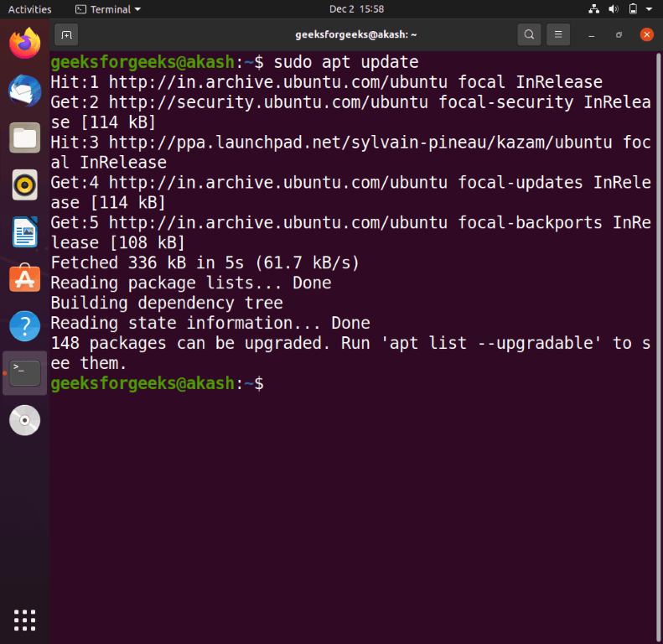Click the bottom empty command prompt

coord(158,383)
